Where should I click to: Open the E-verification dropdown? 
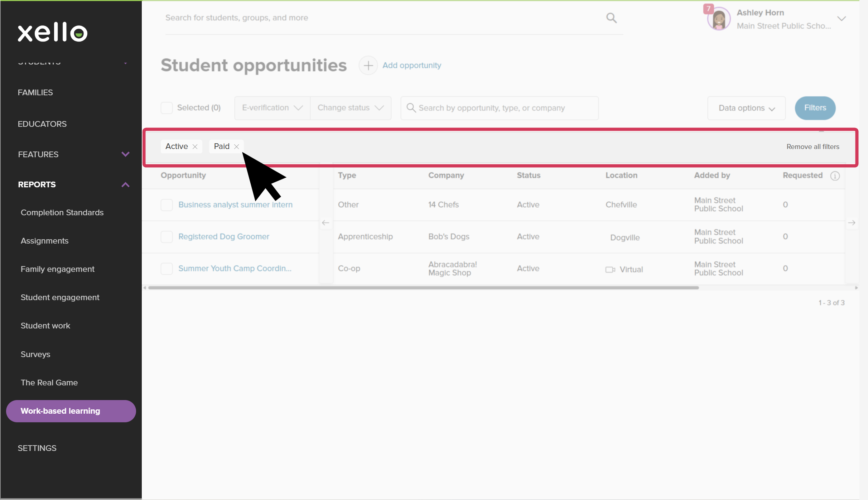pyautogui.click(x=272, y=108)
